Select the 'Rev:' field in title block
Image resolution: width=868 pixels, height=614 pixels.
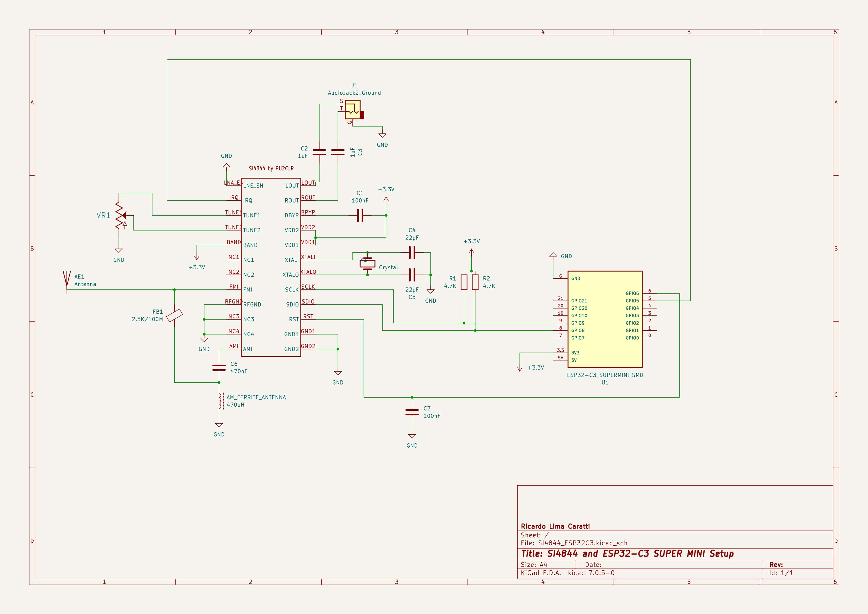(x=776, y=564)
